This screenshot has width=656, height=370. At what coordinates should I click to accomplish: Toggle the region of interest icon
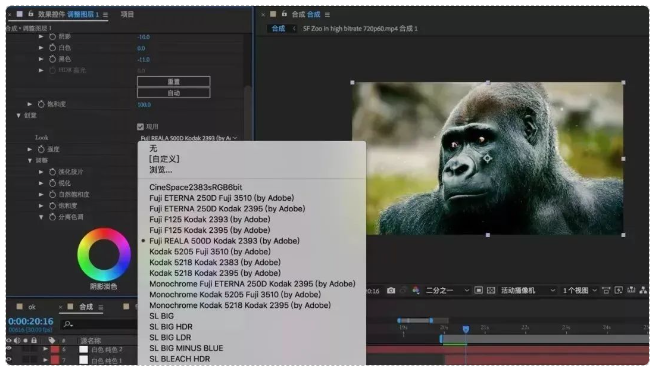coord(479,290)
